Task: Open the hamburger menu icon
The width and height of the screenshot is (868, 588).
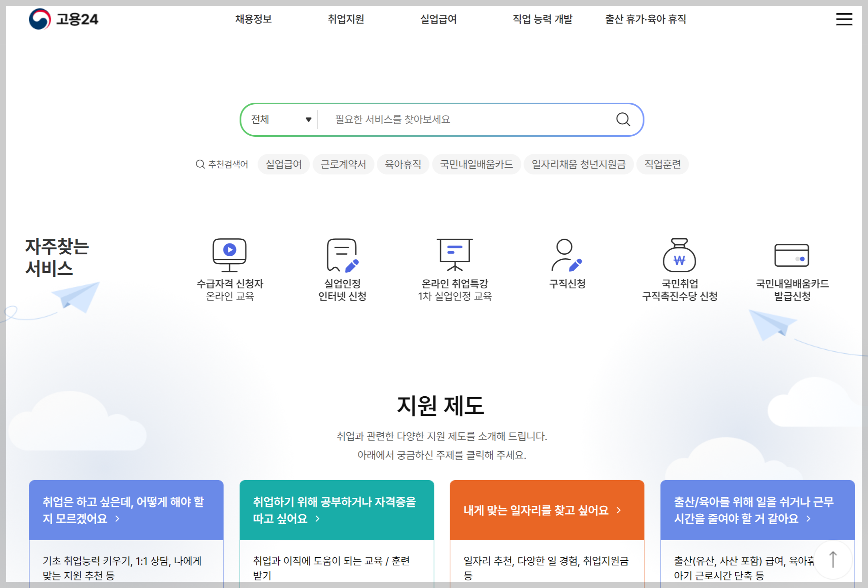Action: (844, 19)
